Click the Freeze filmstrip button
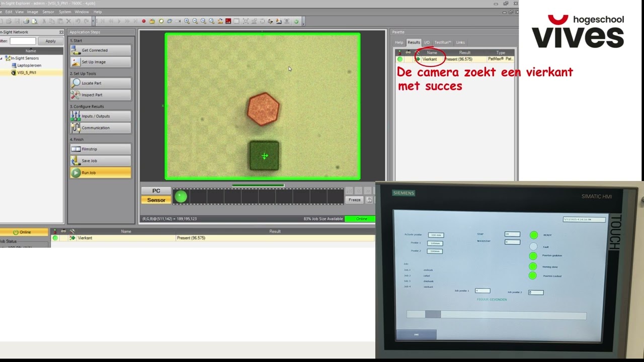Image resolution: width=644 pixels, height=362 pixels. [x=355, y=200]
